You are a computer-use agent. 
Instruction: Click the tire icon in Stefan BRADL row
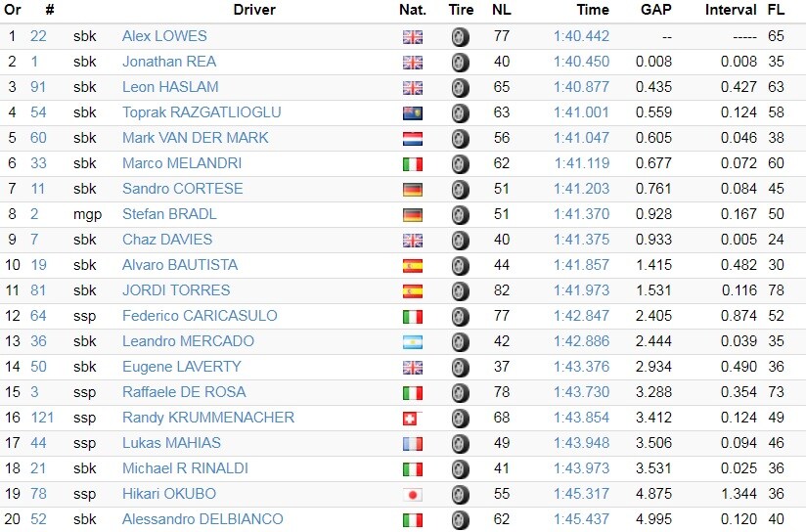[x=460, y=215]
